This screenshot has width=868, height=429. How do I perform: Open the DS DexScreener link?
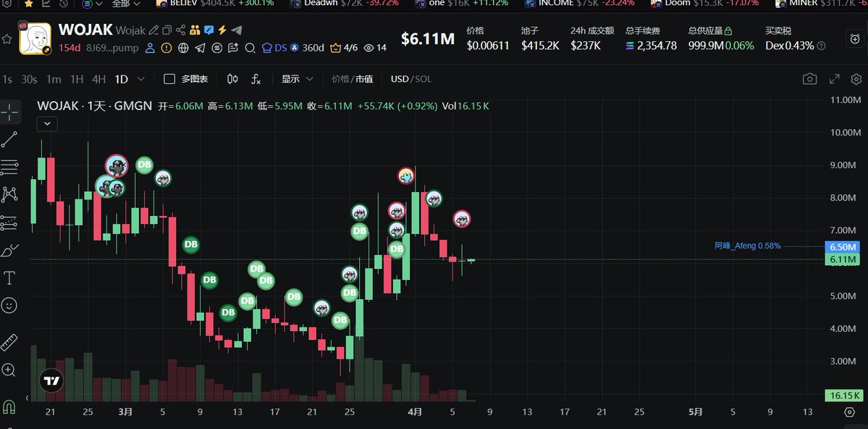pos(274,49)
